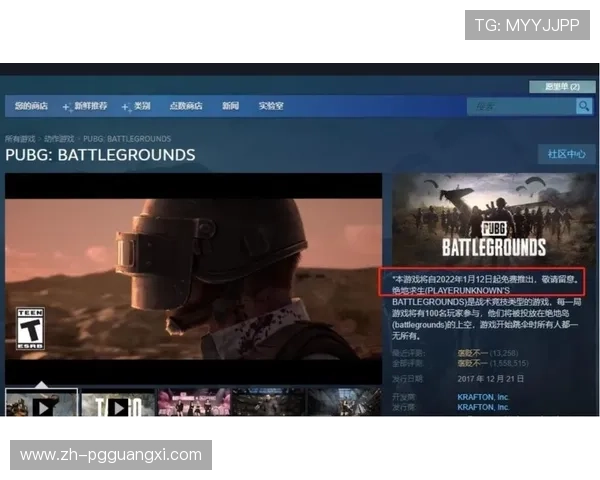Play the second trailer thumbnail
The height and width of the screenshot is (480, 600).
118,402
